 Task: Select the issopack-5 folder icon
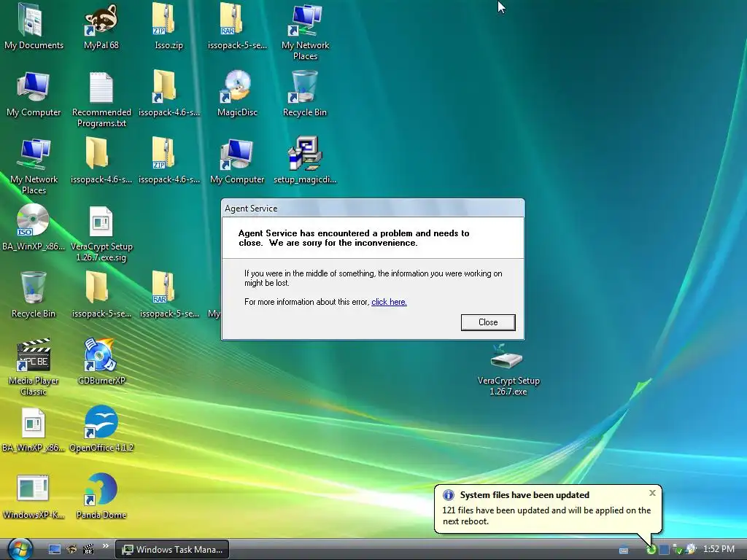(101, 295)
